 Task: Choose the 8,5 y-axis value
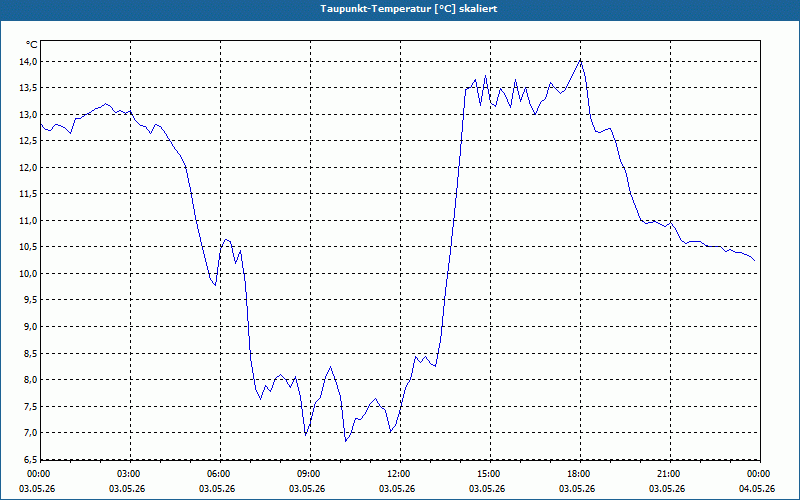coord(30,353)
